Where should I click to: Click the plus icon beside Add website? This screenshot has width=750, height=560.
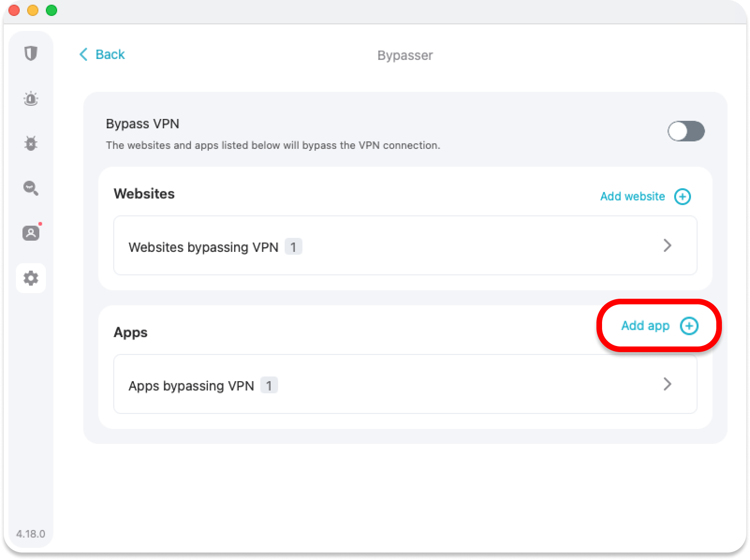pos(682,197)
